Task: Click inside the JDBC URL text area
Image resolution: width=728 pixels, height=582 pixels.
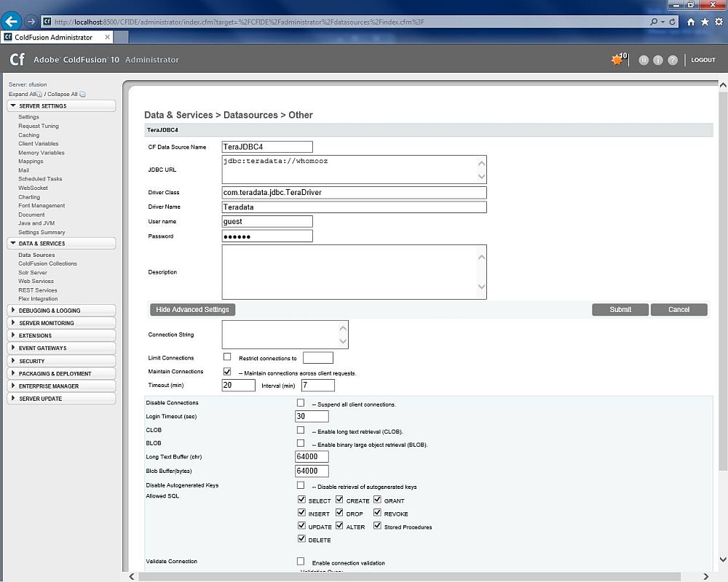Action: 355,170
